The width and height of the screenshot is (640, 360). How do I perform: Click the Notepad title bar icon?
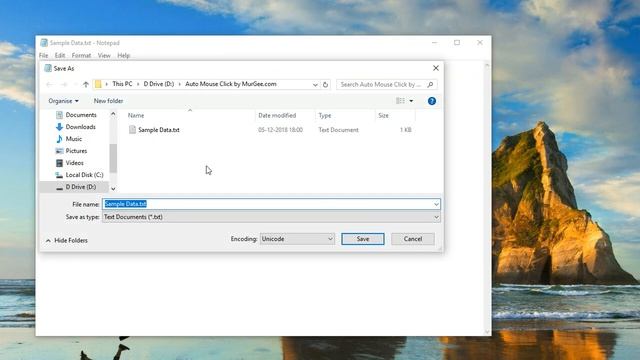click(44, 42)
